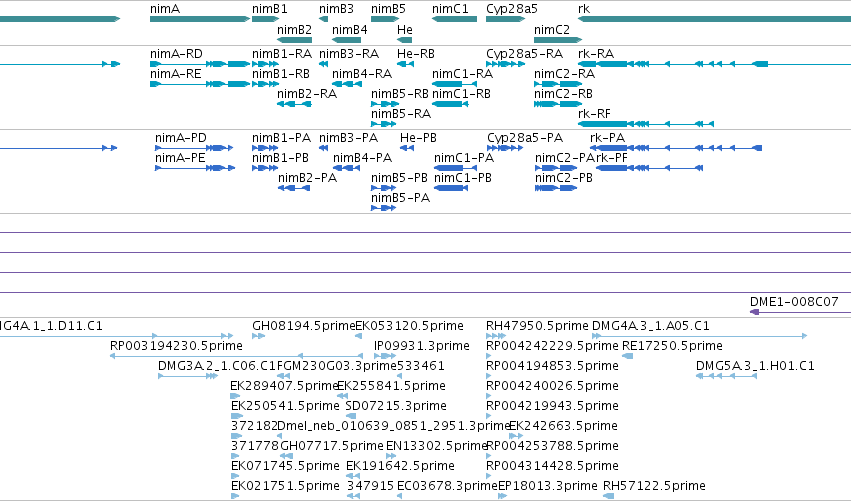Select the nimB3 gene label
Viewport: 851px width, 501px height.
[x=336, y=9]
